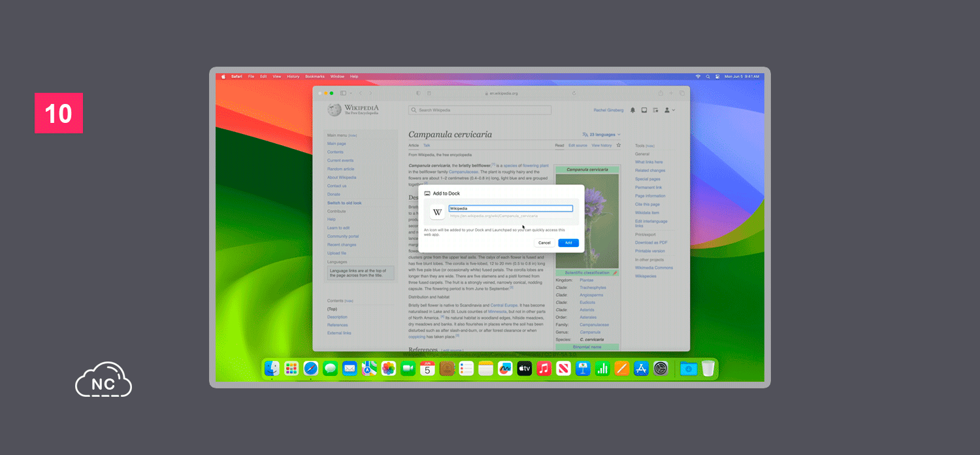Screen dimensions: 980x455
Task: Open the Wikipedia user account dropdown
Action: coord(670,110)
